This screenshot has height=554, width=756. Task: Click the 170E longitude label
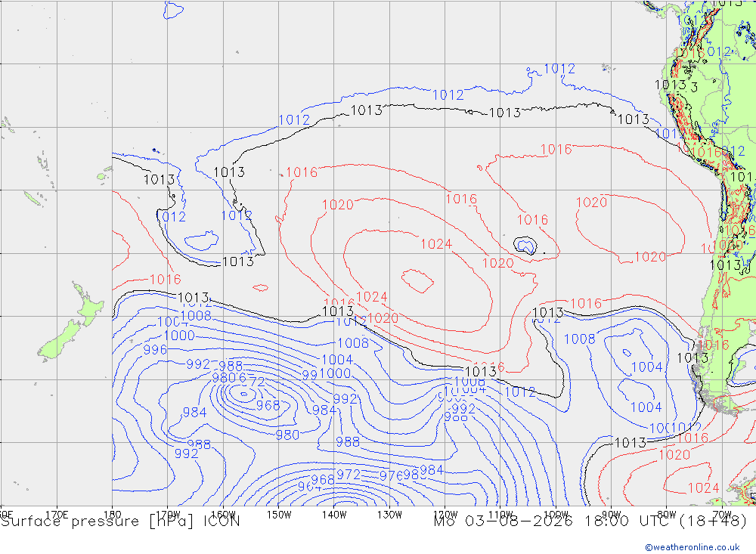[57, 515]
